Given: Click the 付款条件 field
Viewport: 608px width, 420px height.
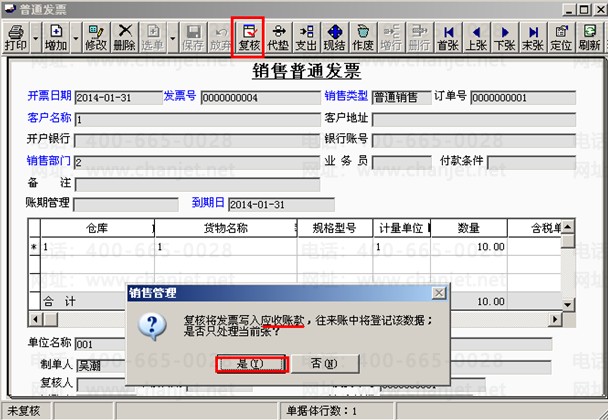Looking at the screenshot, I should (x=532, y=162).
